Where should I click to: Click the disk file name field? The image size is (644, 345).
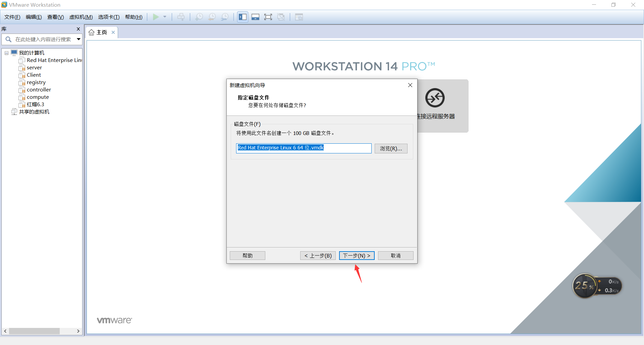pos(304,148)
